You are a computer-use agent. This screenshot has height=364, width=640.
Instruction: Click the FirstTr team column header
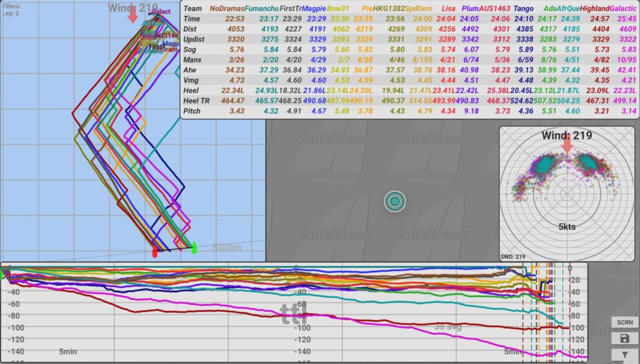click(291, 9)
